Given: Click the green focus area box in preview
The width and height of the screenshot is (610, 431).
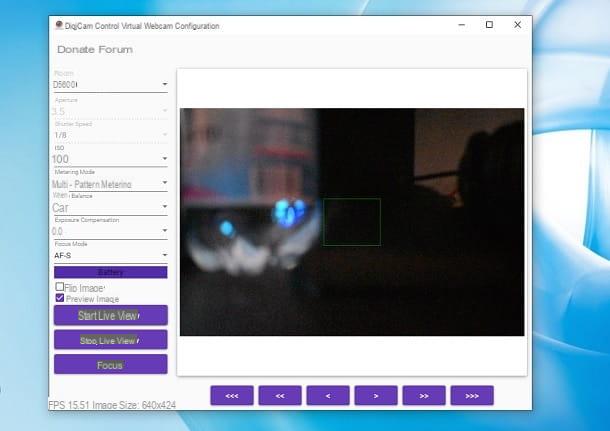Looking at the screenshot, I should click(x=352, y=222).
